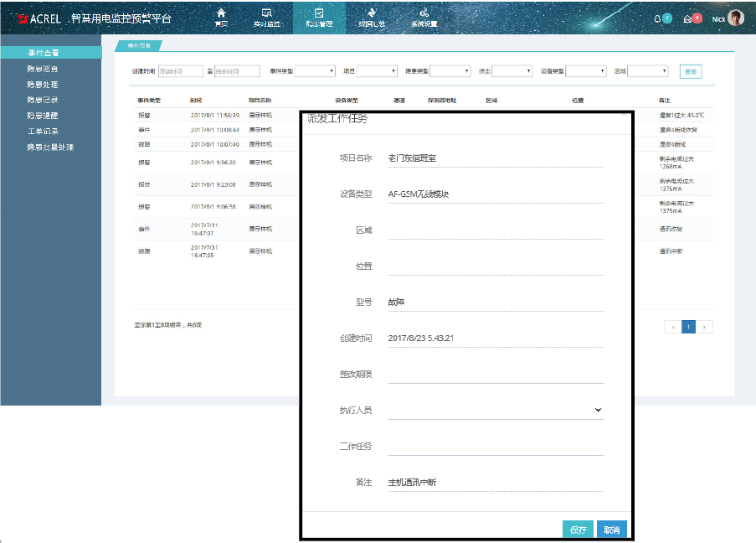Image resolution: width=756 pixels, height=543 pixels.
Task: Click 结束时间 end date field
Action: point(237,71)
